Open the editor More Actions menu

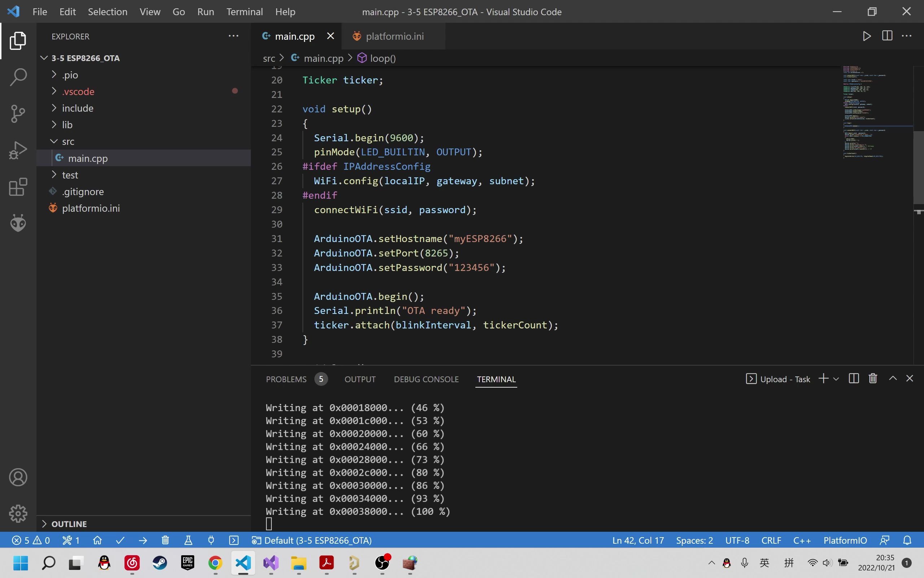[906, 36]
